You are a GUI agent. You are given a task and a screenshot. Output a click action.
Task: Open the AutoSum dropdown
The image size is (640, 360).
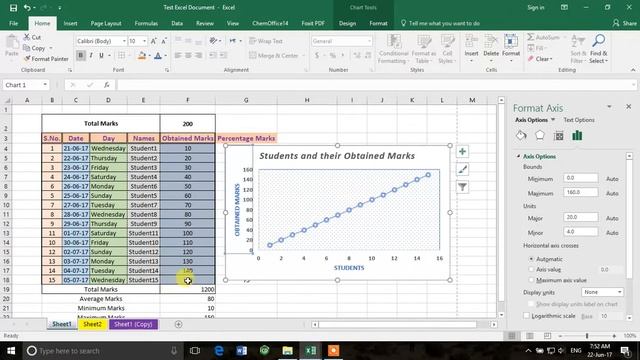[x=565, y=38]
